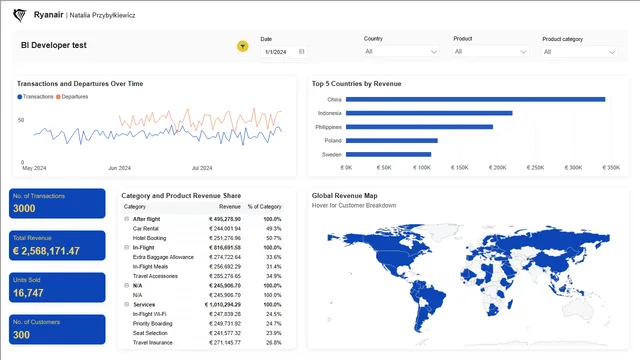This screenshot has width=640, height=360.
Task: Select the Seat Selection row
Action: click(x=203, y=333)
